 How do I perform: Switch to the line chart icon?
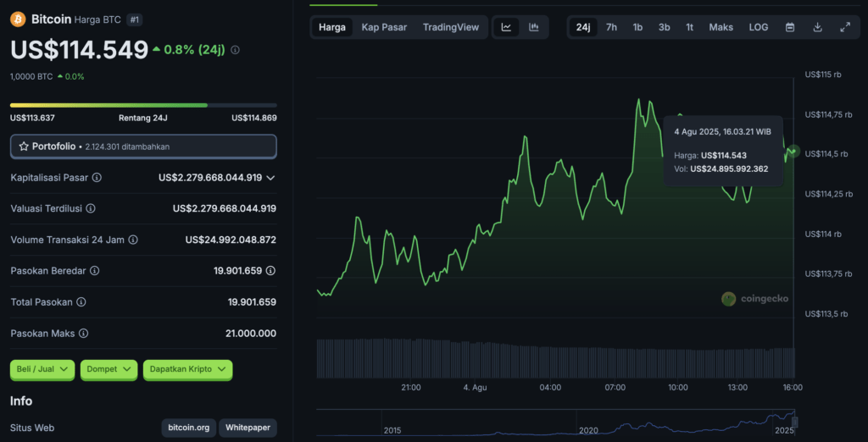[506, 27]
